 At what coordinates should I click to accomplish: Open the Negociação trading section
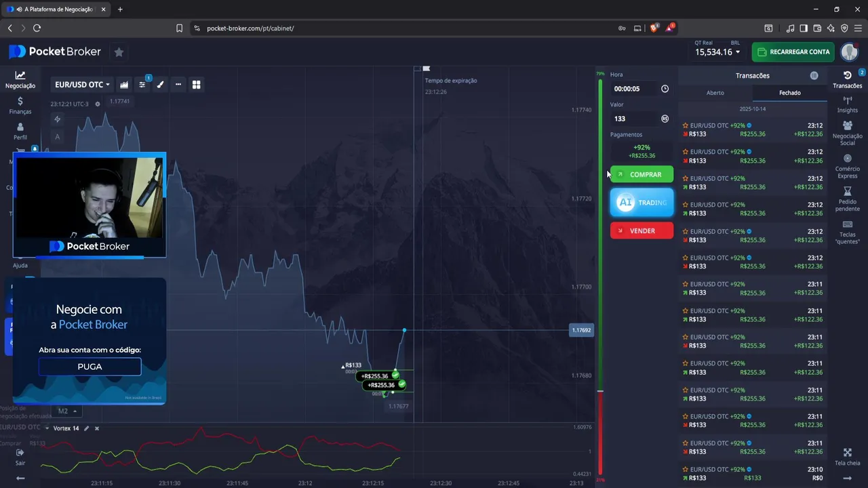[x=20, y=80]
